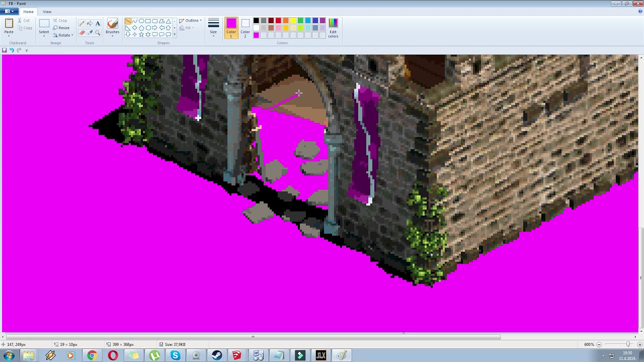The image size is (644, 362).
Task: Choose the Rectangle shape
Action: tap(148, 21)
